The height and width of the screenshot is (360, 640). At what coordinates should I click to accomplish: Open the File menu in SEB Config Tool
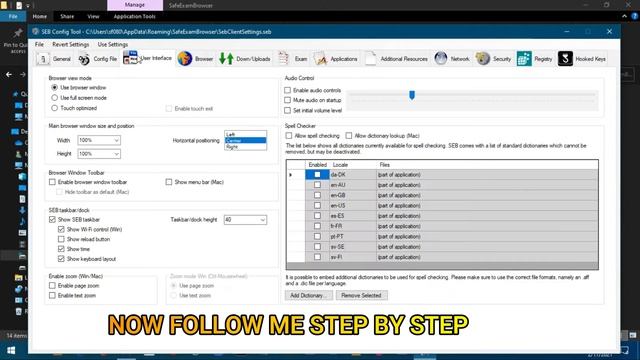(39, 44)
